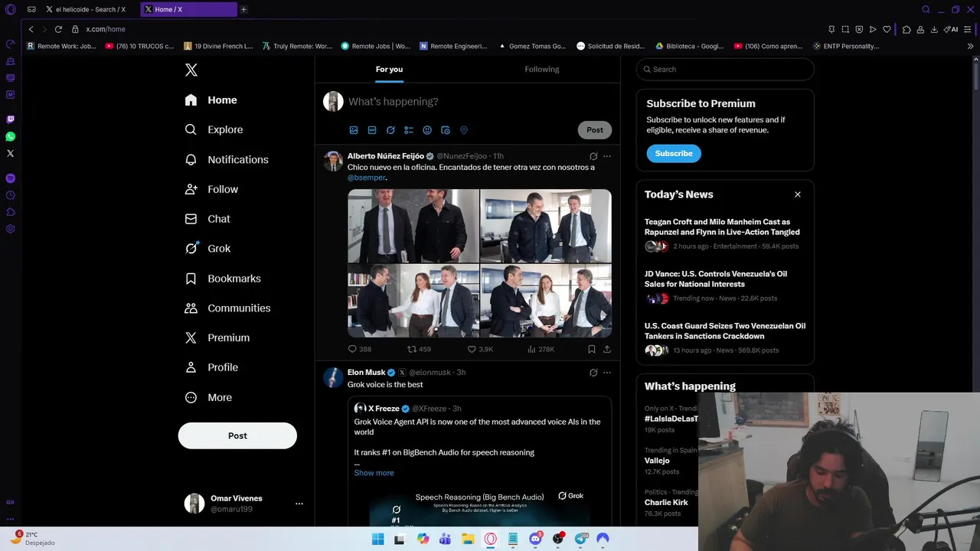This screenshot has height=551, width=980.
Task: Share Alberto Núñez Feijóo's post
Action: click(x=607, y=349)
